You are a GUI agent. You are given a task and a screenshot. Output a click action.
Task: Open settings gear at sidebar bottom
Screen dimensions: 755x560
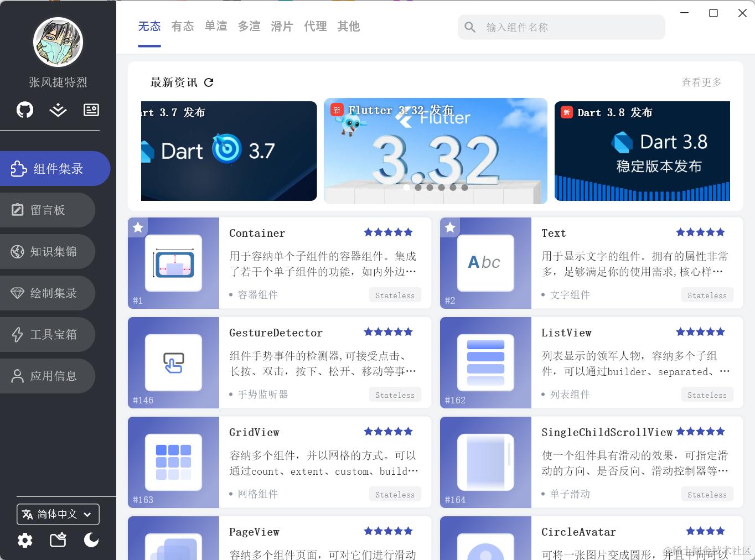25,540
